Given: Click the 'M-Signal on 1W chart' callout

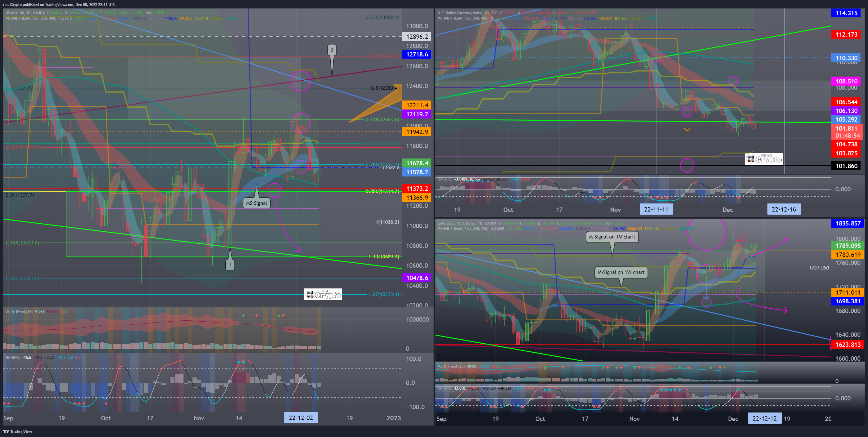Looking at the screenshot, I should coord(621,272).
